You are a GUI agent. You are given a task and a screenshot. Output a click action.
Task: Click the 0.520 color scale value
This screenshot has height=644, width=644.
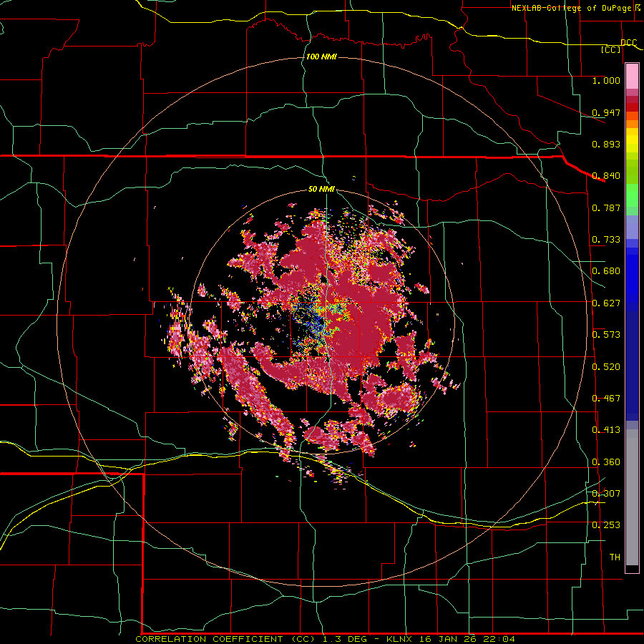[x=606, y=367]
